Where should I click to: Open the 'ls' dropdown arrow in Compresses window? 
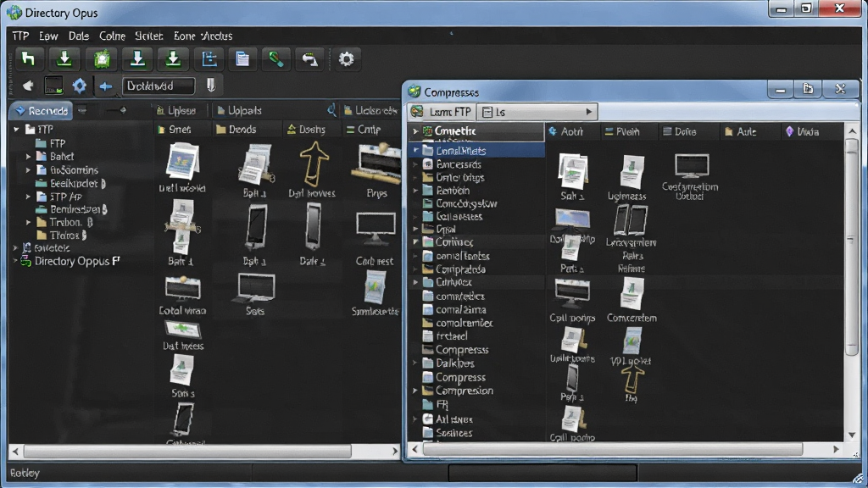[x=588, y=112]
